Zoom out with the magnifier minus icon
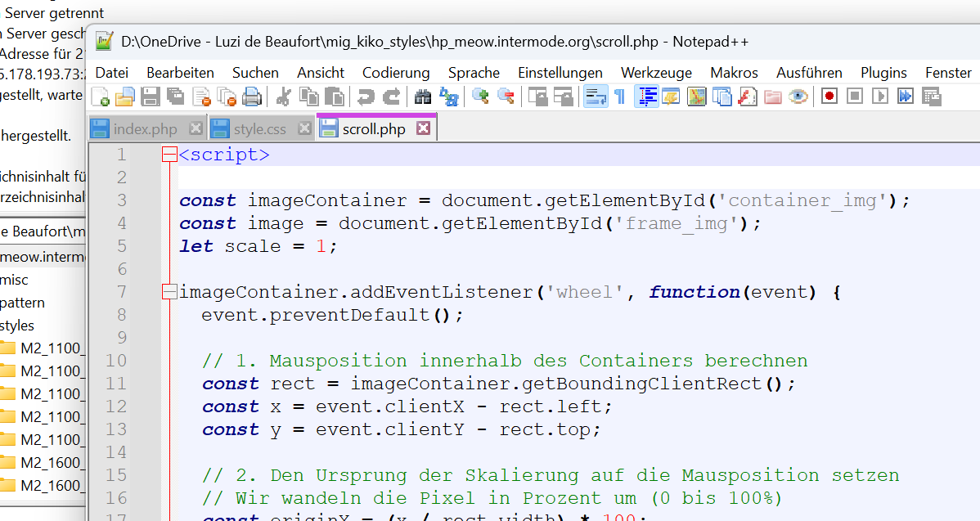 pos(506,97)
